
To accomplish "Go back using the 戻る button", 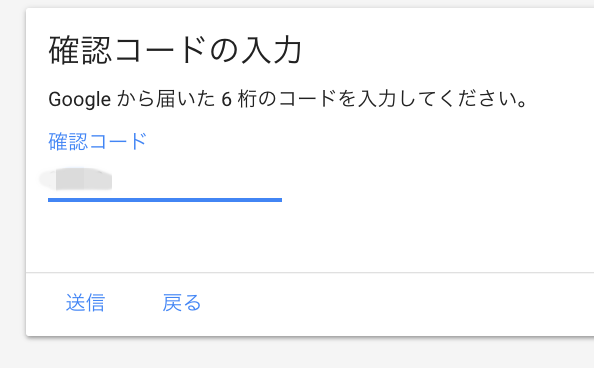I will click(182, 302).
